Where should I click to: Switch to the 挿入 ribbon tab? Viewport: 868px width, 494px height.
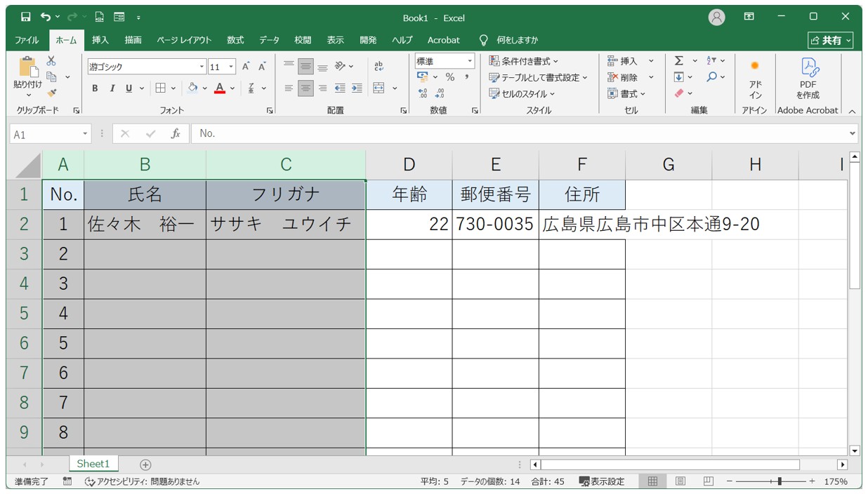100,40
